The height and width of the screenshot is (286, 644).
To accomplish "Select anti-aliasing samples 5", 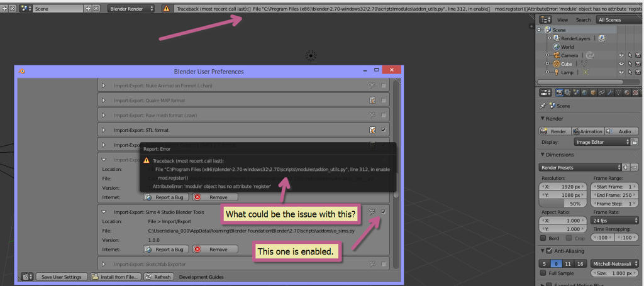I will 544,263.
